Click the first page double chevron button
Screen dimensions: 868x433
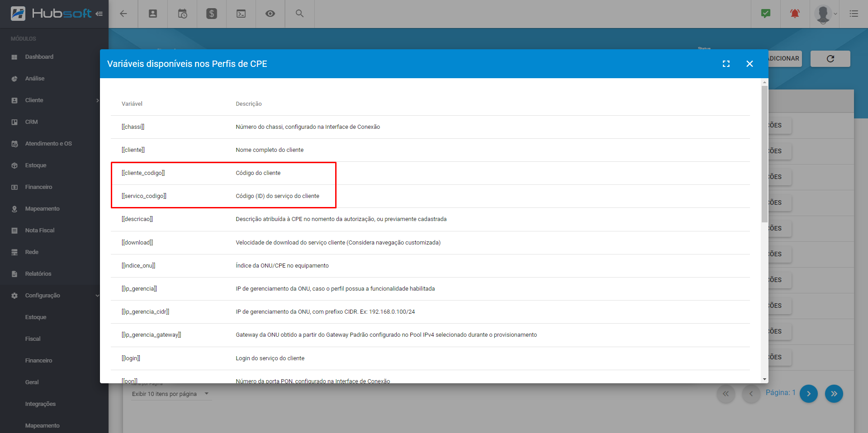[726, 394]
